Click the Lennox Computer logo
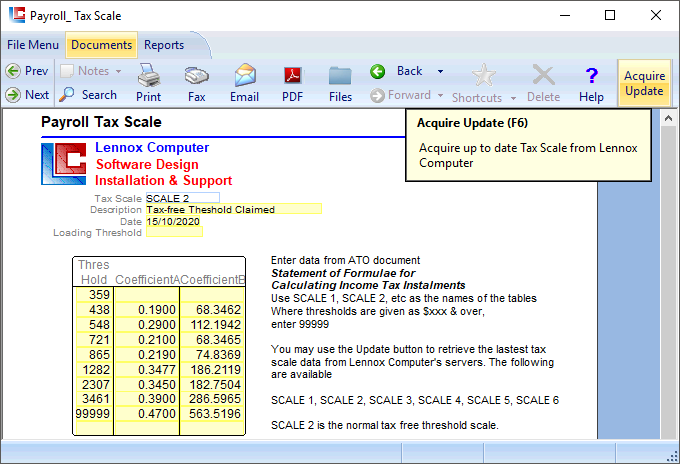The width and height of the screenshot is (680, 464). [64, 164]
